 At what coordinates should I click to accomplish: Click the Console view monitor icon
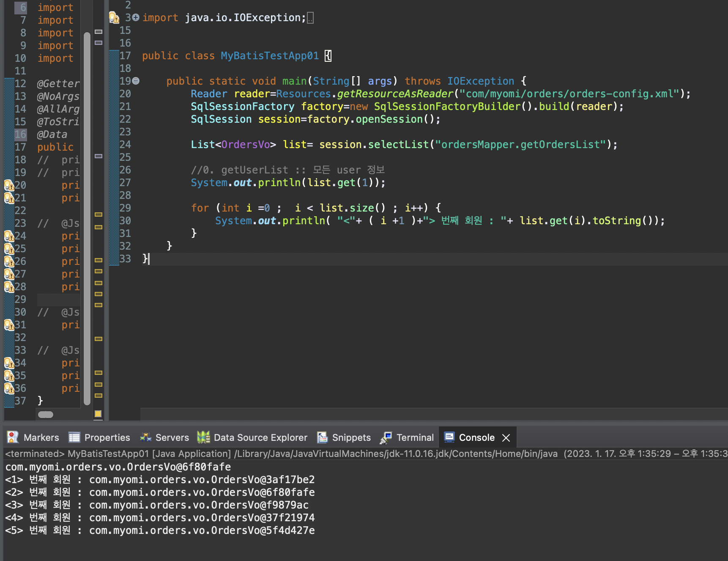pos(449,437)
